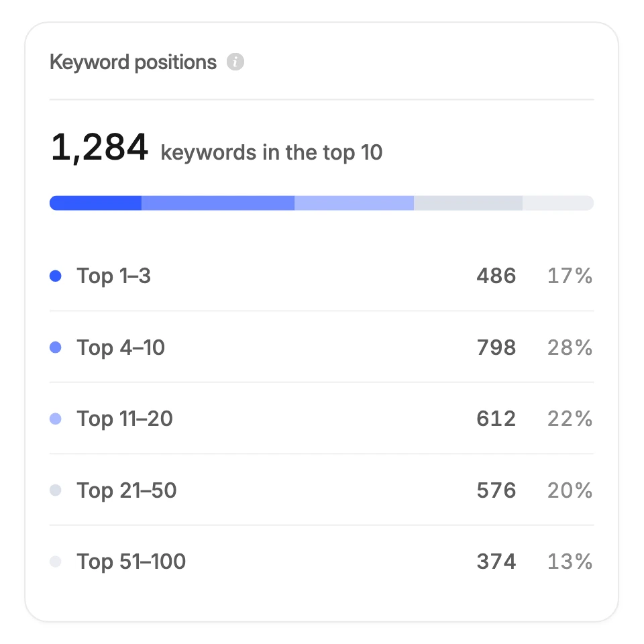Click the Top 11–20 legend dot

[x=56, y=419]
